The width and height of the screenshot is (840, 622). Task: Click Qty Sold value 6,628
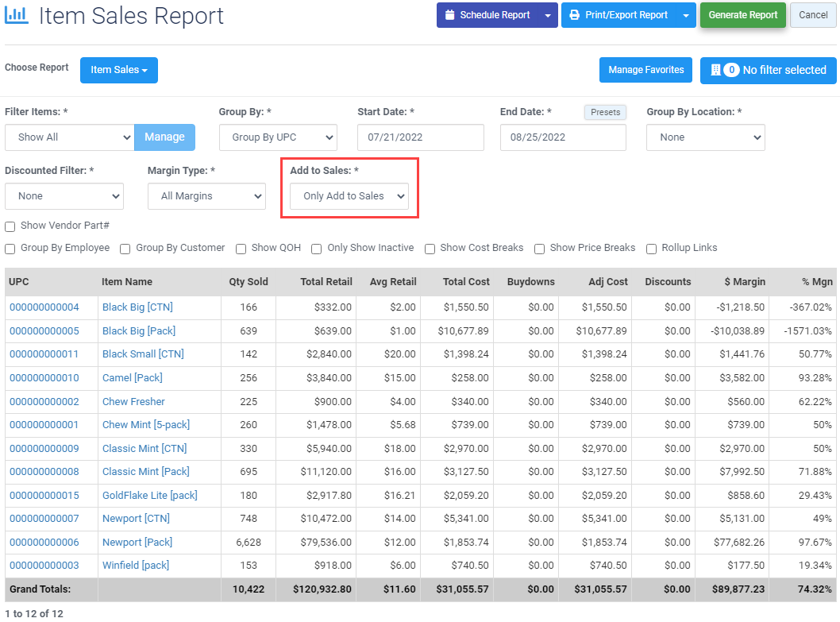point(249,542)
